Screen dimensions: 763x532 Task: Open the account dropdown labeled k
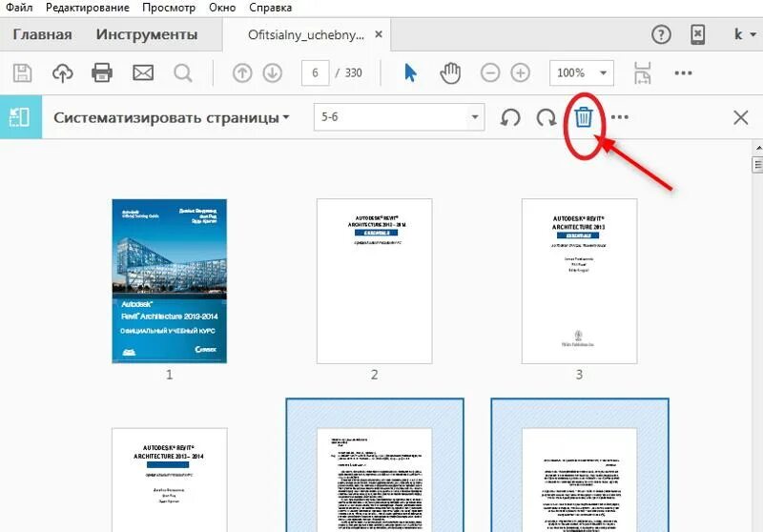(745, 34)
